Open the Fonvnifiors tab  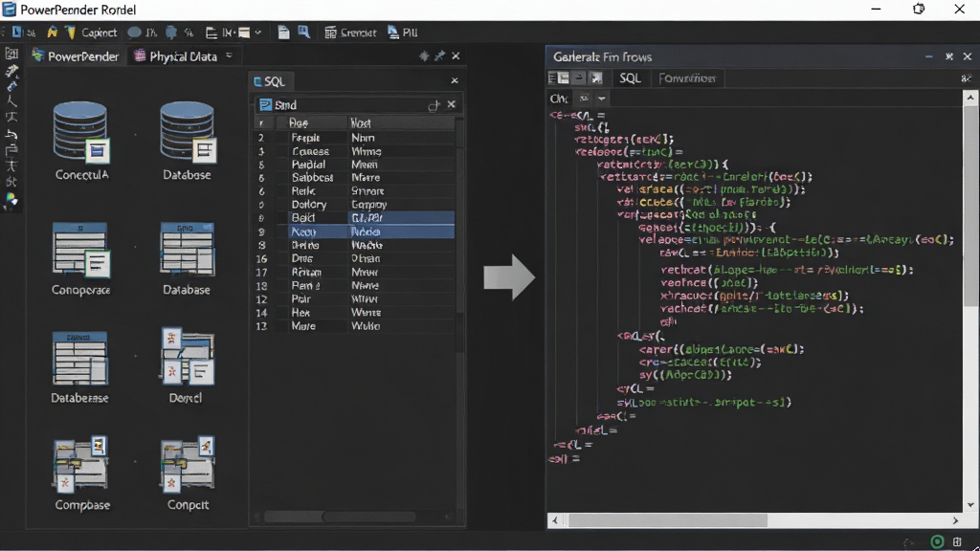[687, 78]
